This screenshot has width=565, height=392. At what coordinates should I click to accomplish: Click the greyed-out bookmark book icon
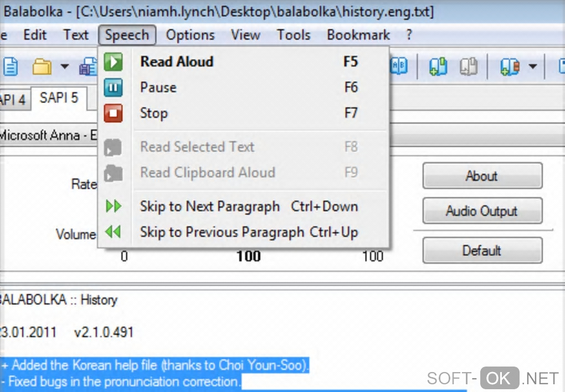click(469, 66)
